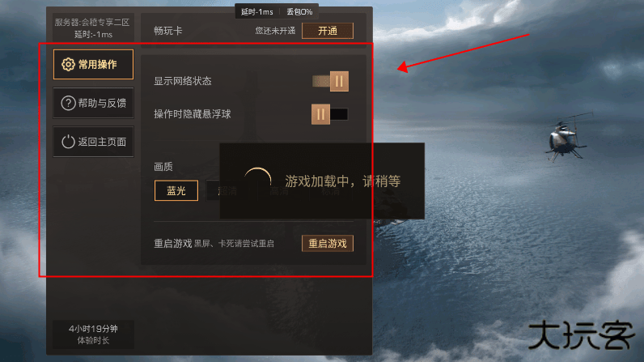Click the 延时-1ms network status indicator
The image size is (644, 362).
click(x=257, y=12)
